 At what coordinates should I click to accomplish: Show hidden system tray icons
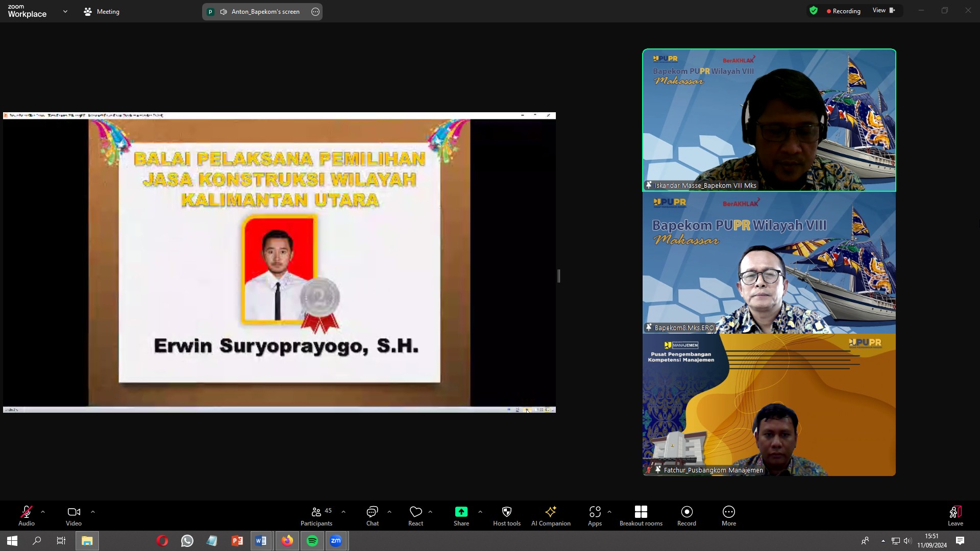(883, 541)
